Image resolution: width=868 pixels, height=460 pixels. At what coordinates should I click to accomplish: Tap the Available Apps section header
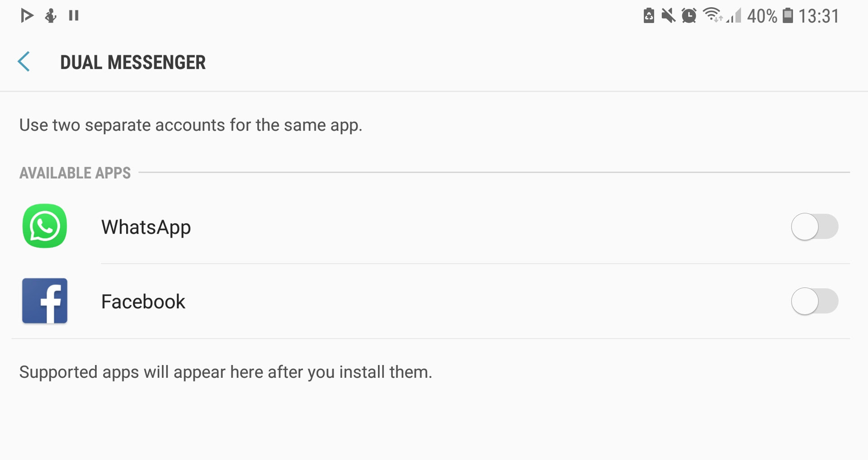pyautogui.click(x=75, y=173)
